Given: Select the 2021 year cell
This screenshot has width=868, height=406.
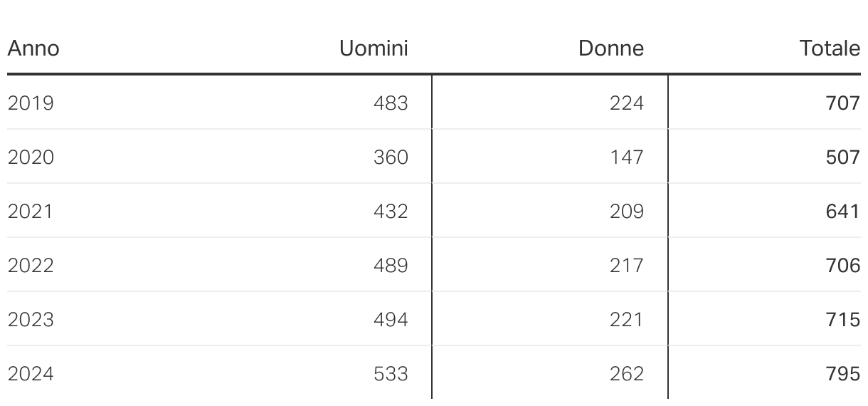Looking at the screenshot, I should tap(31, 212).
